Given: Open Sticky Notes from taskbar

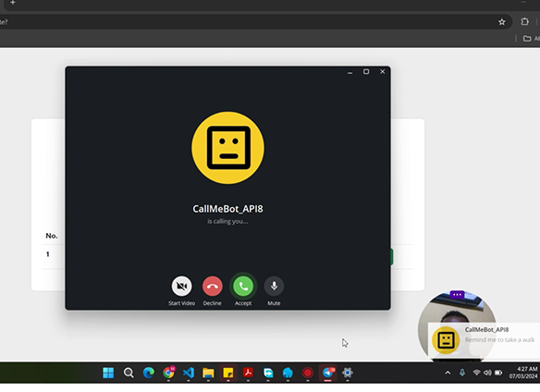Looking at the screenshot, I should tap(228, 373).
